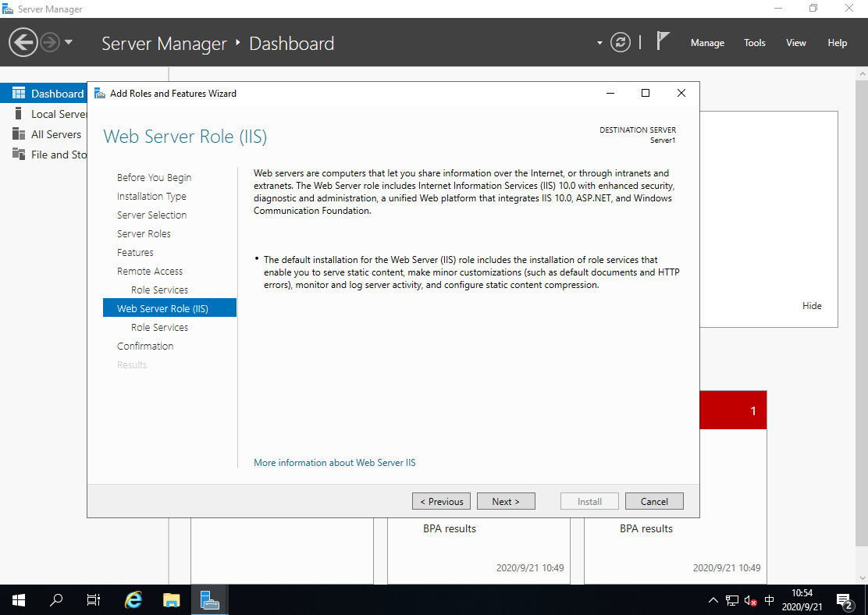Open BPA results in middle tile
This screenshot has width=868, height=615.
pyautogui.click(x=450, y=528)
